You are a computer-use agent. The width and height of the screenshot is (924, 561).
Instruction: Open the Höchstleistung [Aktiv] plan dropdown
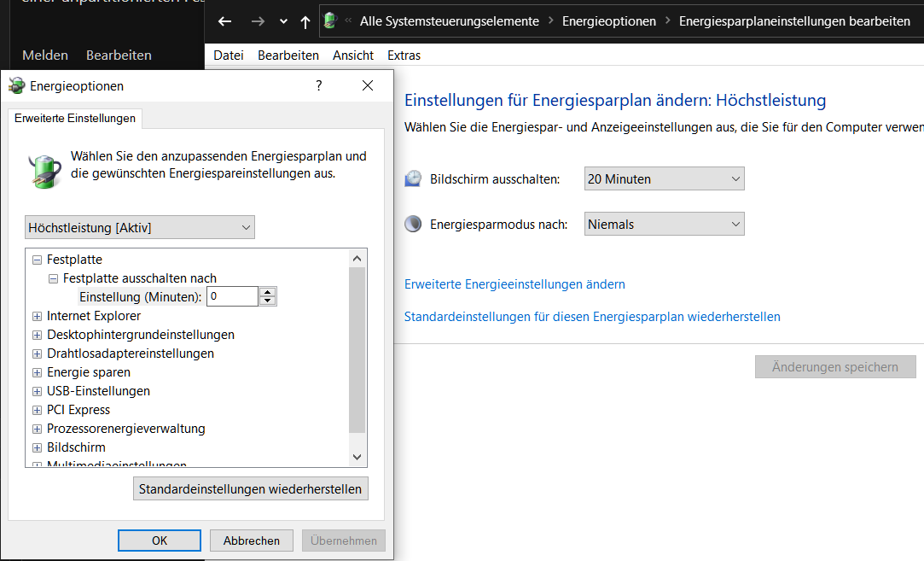tap(140, 227)
